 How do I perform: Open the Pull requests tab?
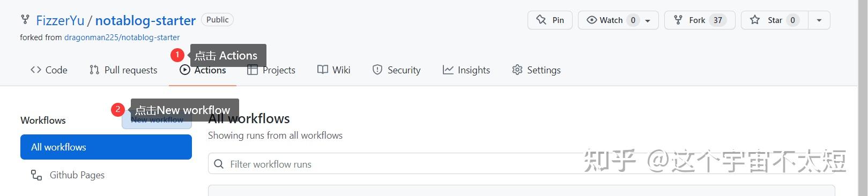123,70
